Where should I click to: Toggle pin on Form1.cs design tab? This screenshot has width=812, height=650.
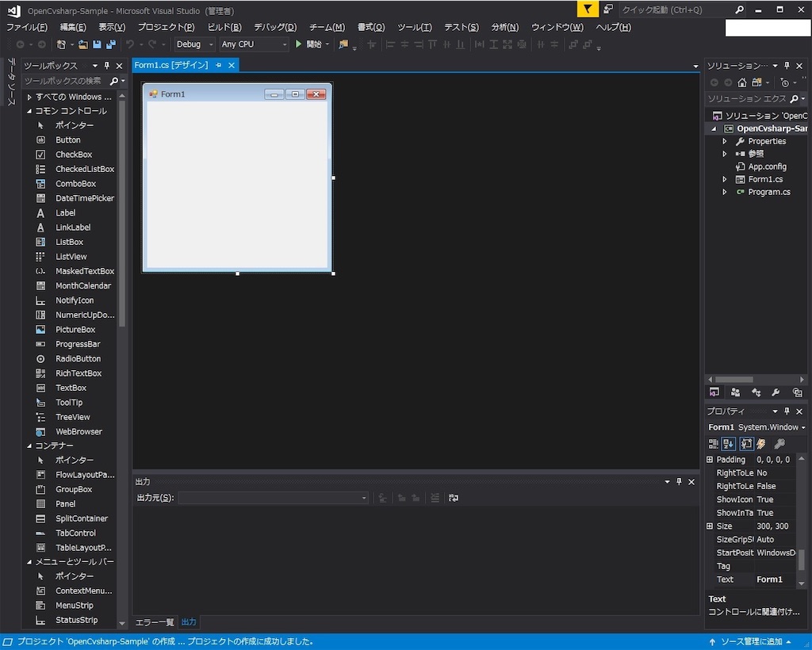coord(219,65)
